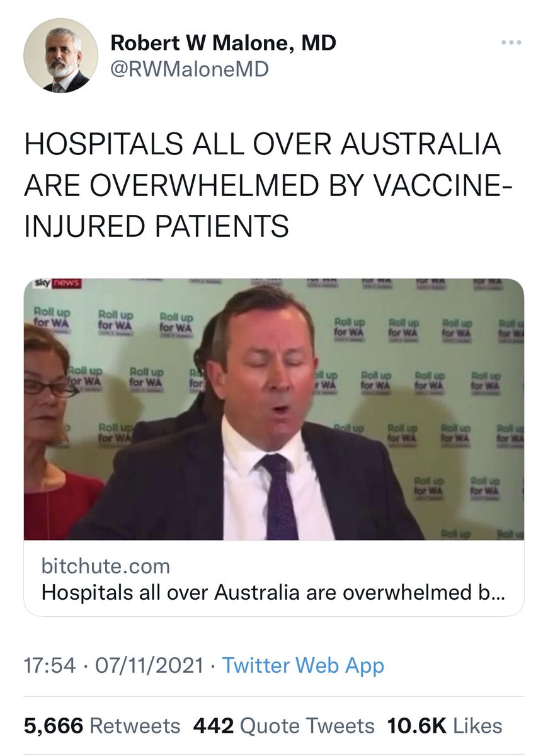Viewport: 548px width, 756px height.
Task: Open the Twitter Web App source link
Action: pyautogui.click(x=303, y=666)
